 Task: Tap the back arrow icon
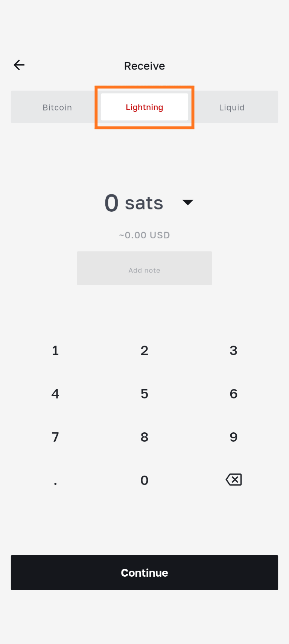coord(19,65)
